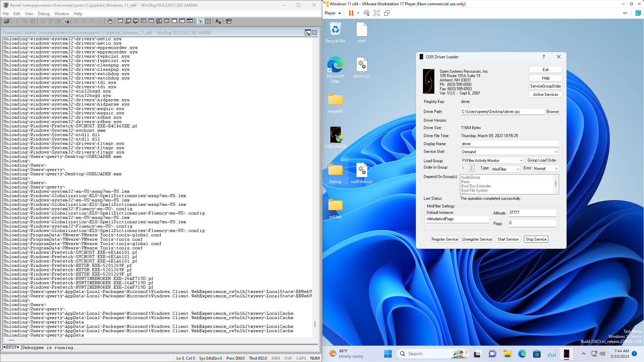This screenshot has height=362, width=644.
Task: Click the Depend On Groups list scrollbar
Action: tap(556, 184)
